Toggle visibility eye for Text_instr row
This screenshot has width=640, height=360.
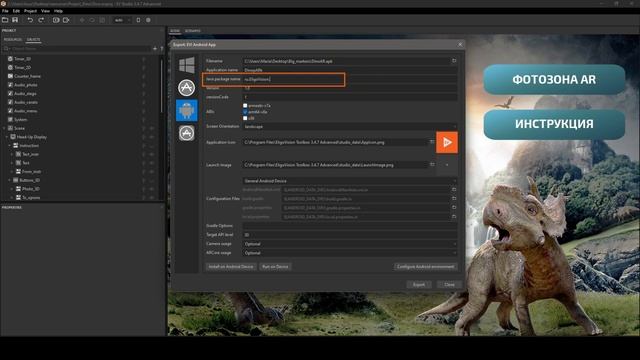(151, 154)
